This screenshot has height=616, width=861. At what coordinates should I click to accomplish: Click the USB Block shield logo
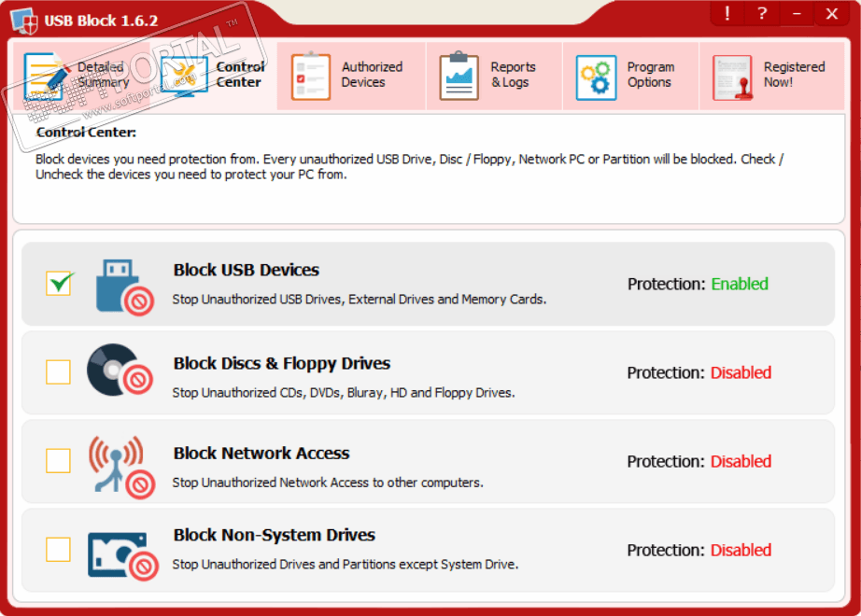[x=24, y=21]
